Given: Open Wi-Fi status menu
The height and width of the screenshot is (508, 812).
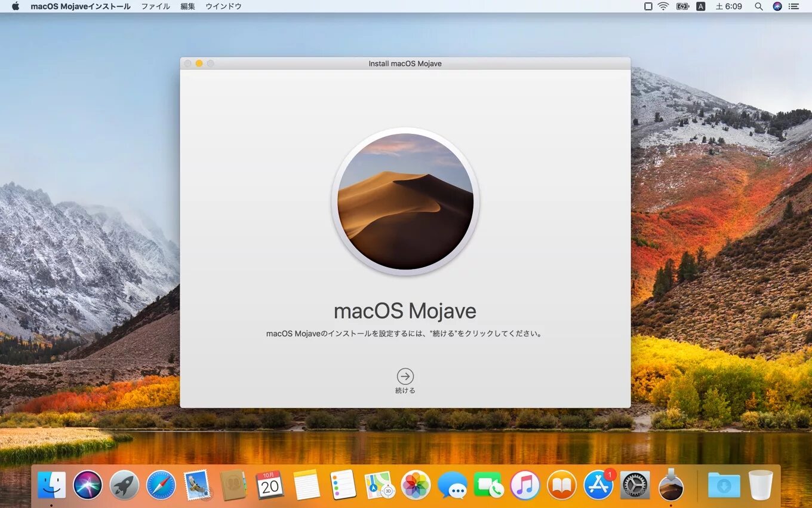Looking at the screenshot, I should coord(663,6).
